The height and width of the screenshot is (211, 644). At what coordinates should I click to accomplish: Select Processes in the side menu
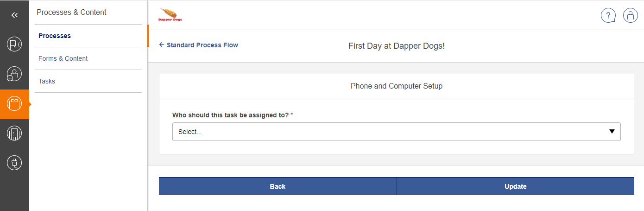(x=55, y=36)
